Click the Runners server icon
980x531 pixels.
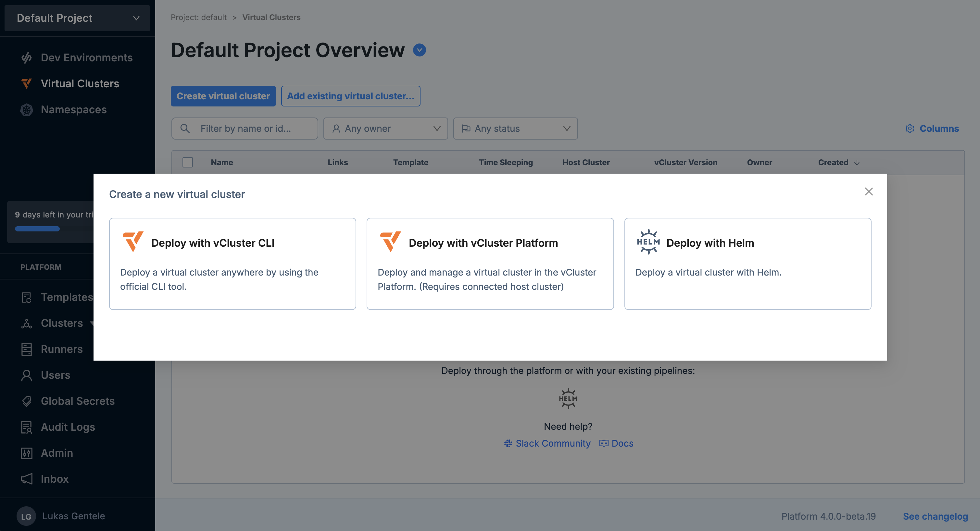pyautogui.click(x=27, y=349)
